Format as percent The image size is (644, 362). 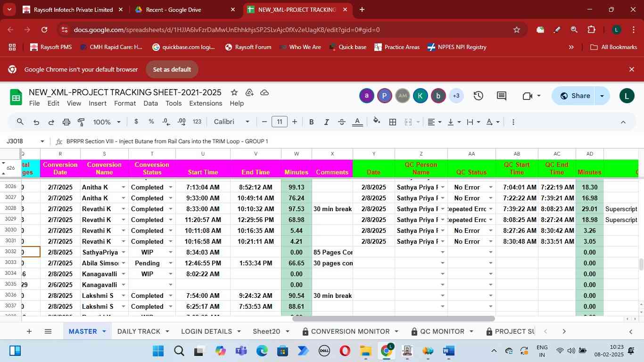click(x=151, y=122)
